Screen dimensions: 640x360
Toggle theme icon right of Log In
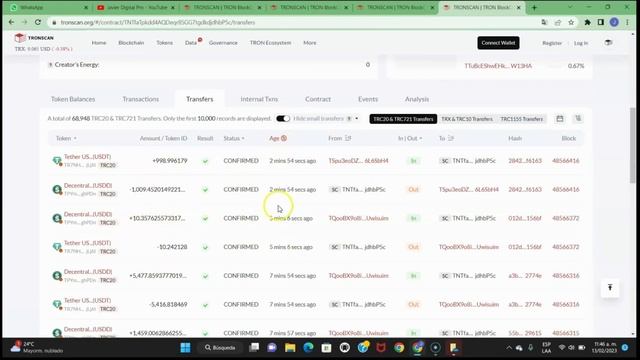(608, 43)
